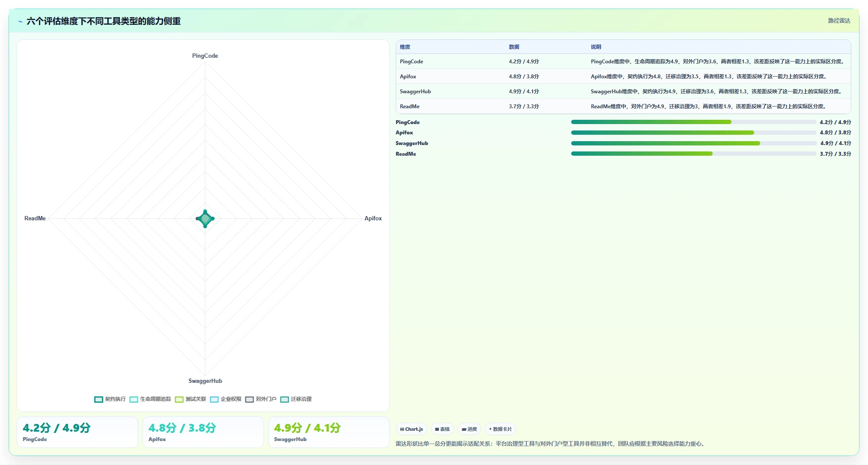Screen dimensions: 868x465
Task: Click the score at the end of PingCode's progress bar
Action: point(835,122)
